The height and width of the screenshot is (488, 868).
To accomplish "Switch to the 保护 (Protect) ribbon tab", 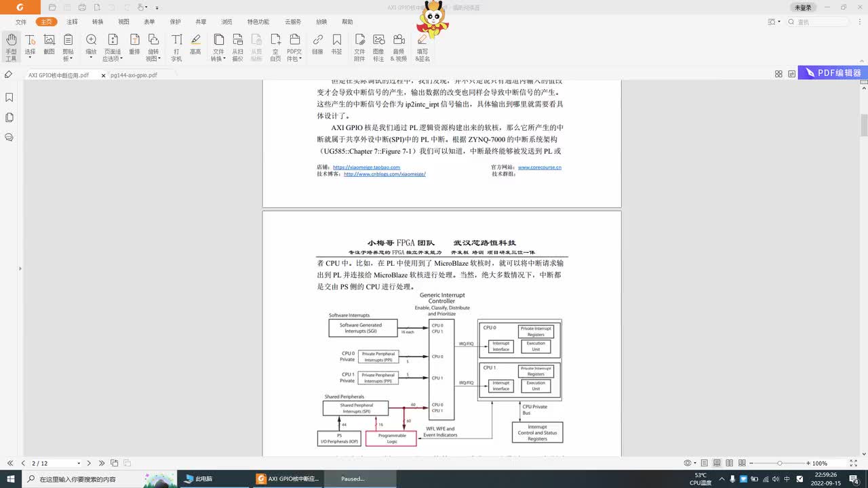I will (x=175, y=22).
